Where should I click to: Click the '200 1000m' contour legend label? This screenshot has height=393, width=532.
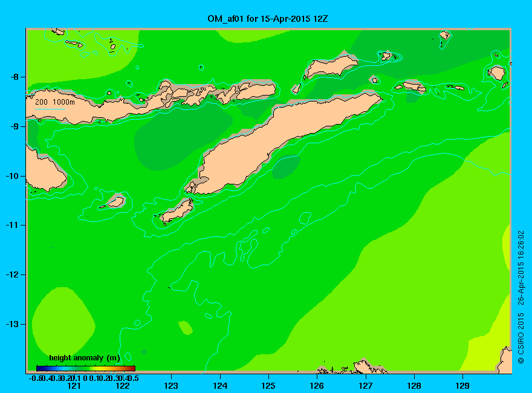click(x=55, y=102)
